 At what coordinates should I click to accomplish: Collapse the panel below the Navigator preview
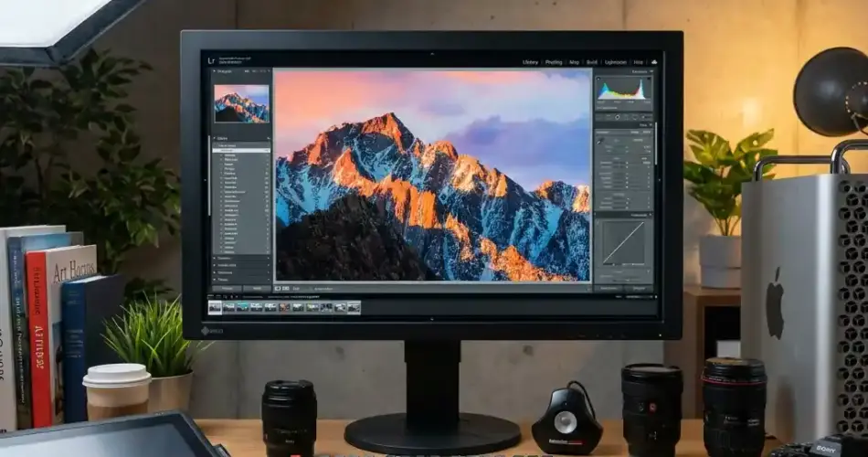(x=214, y=139)
